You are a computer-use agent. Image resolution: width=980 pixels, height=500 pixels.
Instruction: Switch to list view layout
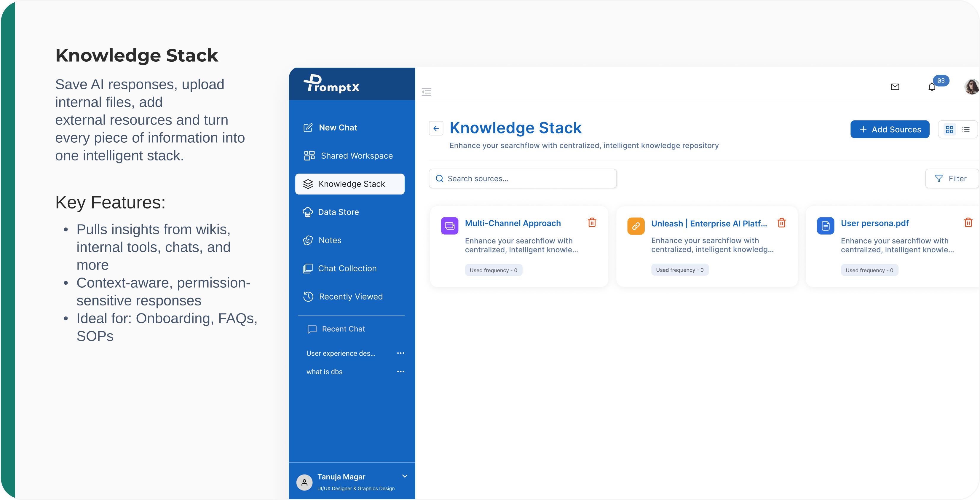point(966,130)
